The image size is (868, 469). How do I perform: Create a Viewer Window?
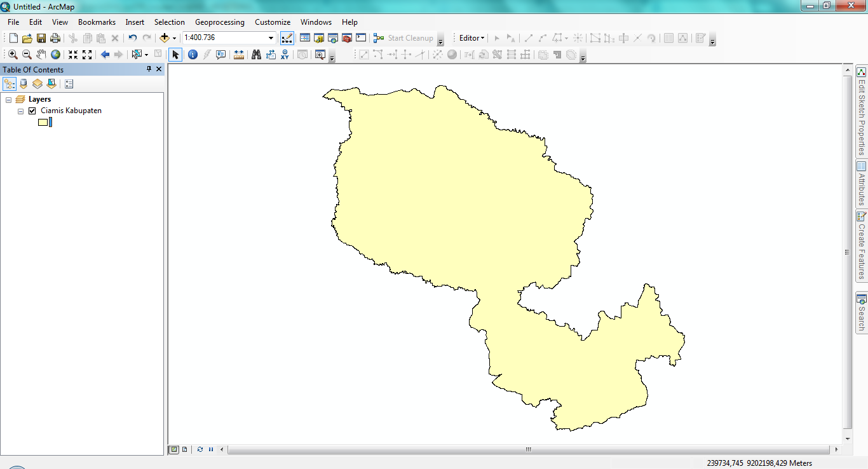pos(320,55)
